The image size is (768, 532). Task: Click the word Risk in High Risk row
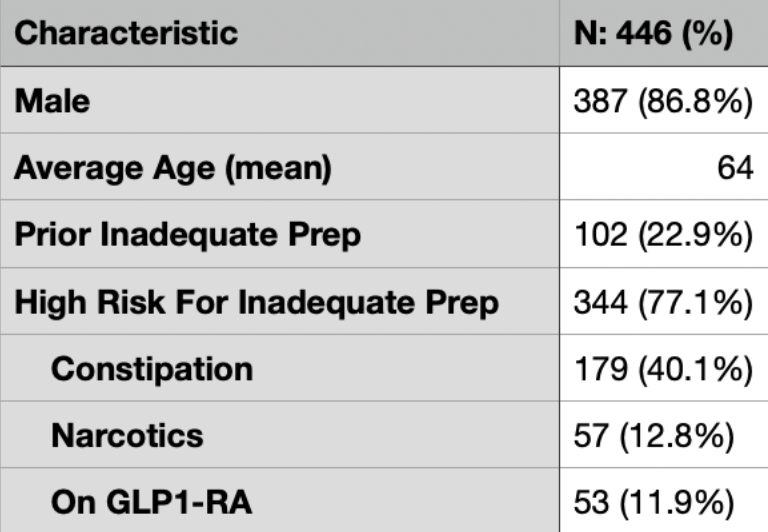click(x=131, y=302)
